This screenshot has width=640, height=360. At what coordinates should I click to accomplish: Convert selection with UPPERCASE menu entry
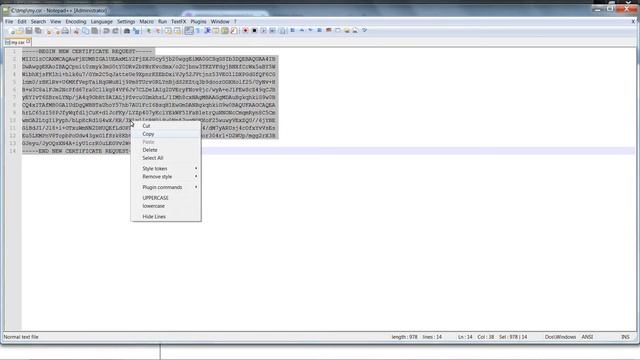[166, 198]
